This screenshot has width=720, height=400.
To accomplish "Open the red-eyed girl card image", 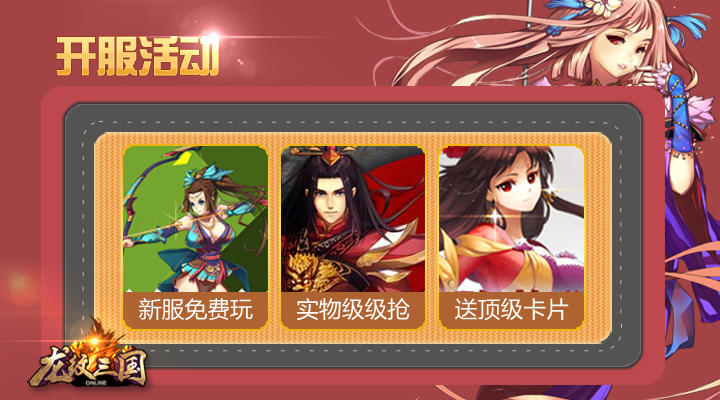I will pyautogui.click(x=511, y=219).
